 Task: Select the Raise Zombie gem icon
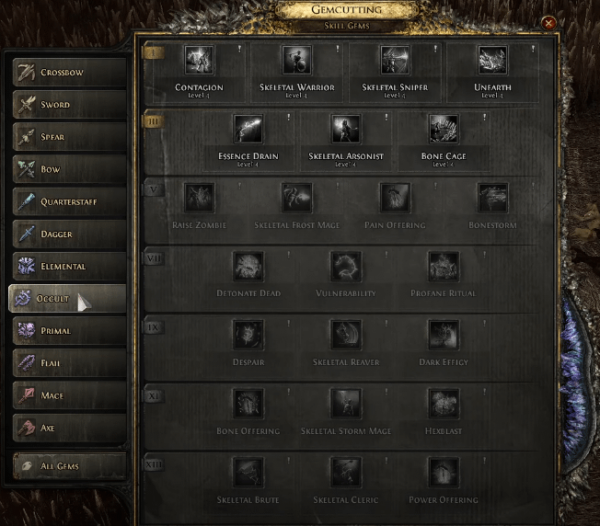[x=199, y=198]
